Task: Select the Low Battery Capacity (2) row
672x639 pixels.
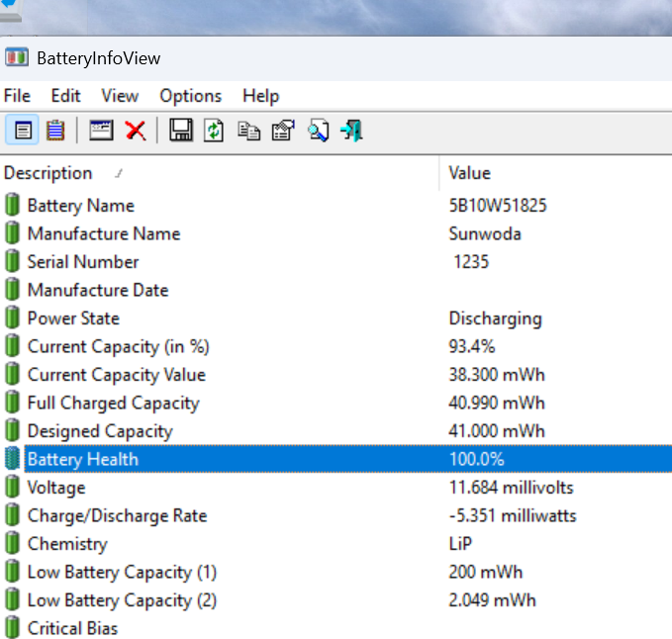Action: (336, 599)
